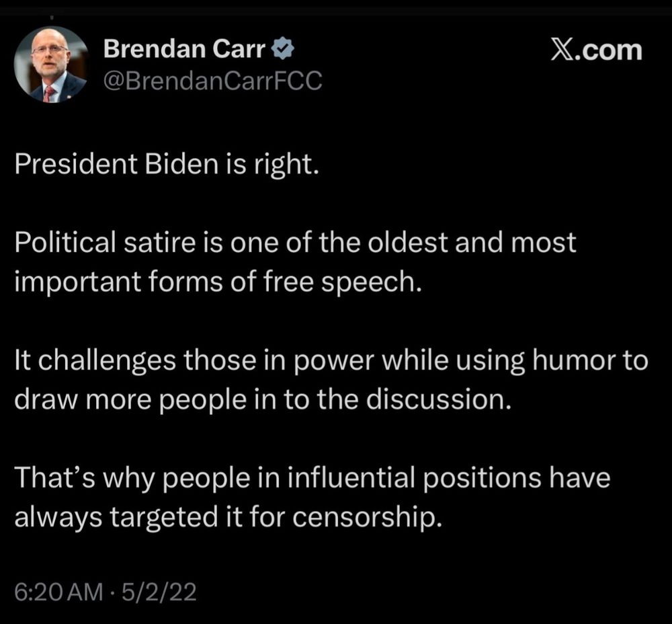
Task: Open the @BrendanCarrFCC handle
Action: 213,80
